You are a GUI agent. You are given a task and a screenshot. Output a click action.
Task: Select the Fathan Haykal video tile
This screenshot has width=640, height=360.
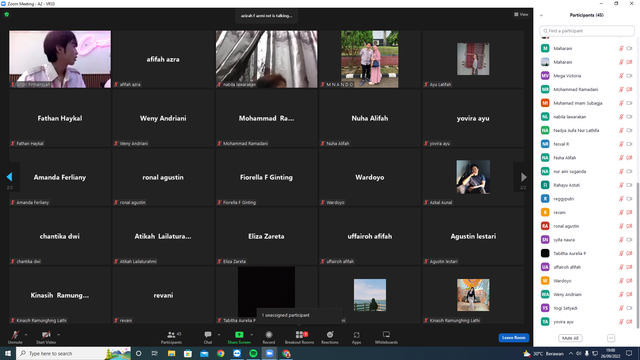60,118
